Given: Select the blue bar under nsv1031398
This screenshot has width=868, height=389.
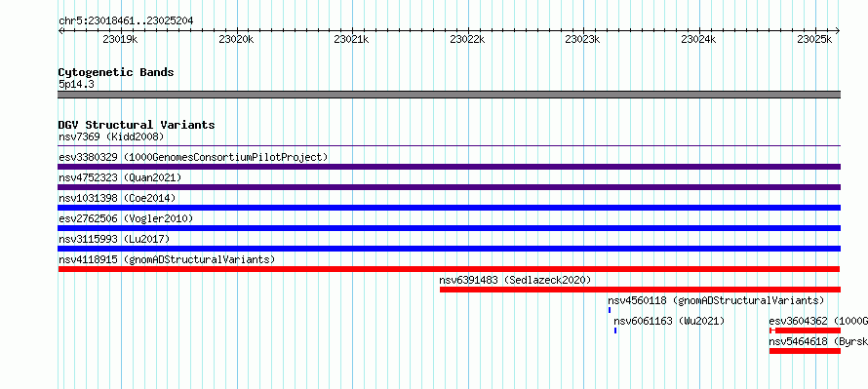Looking at the screenshot, I should pos(450,208).
